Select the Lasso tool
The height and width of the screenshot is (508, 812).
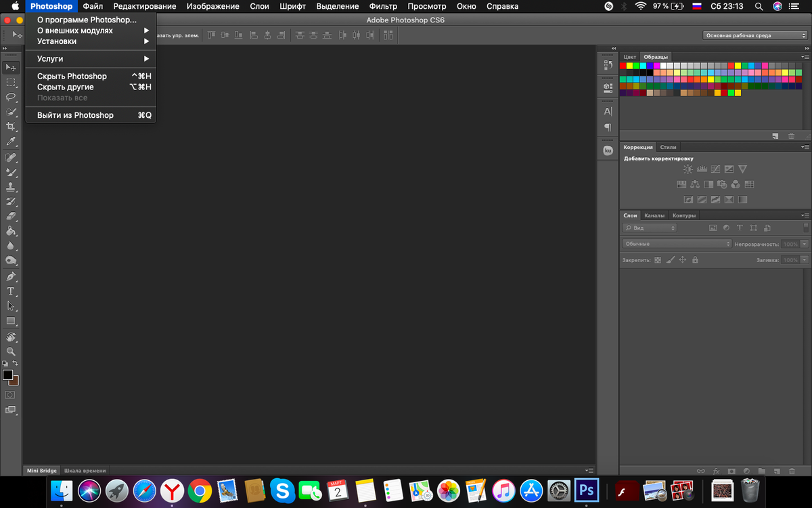[x=11, y=97]
